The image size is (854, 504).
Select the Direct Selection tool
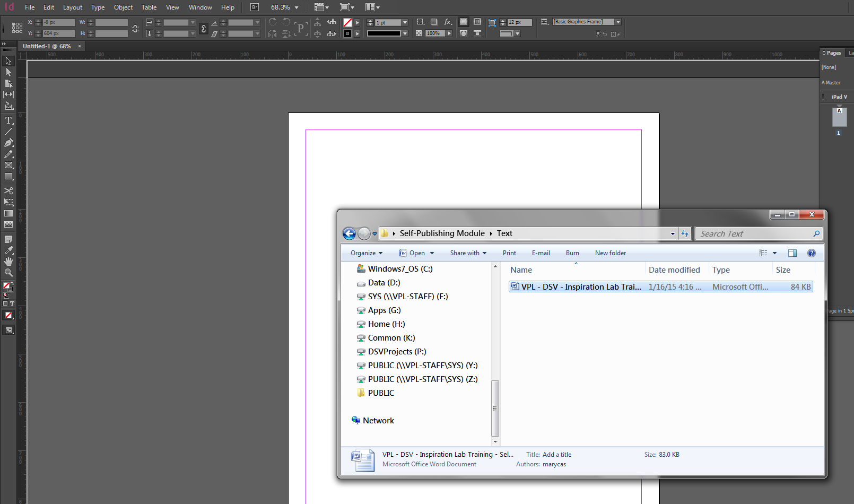pyautogui.click(x=8, y=72)
